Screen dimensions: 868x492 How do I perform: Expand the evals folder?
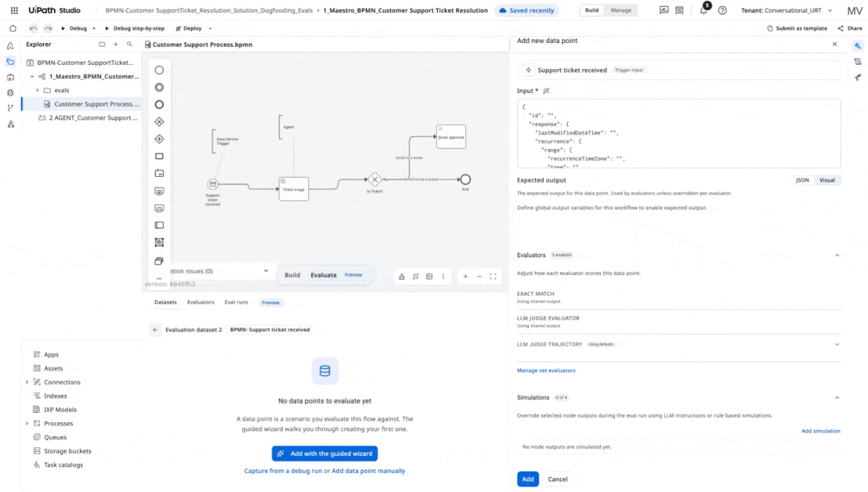pyautogui.click(x=38, y=90)
